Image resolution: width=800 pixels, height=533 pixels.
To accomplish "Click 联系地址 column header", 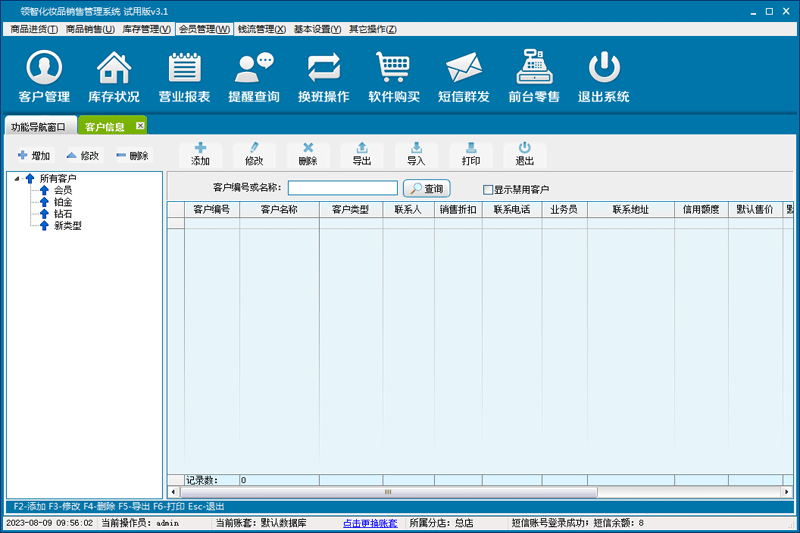I will point(631,210).
